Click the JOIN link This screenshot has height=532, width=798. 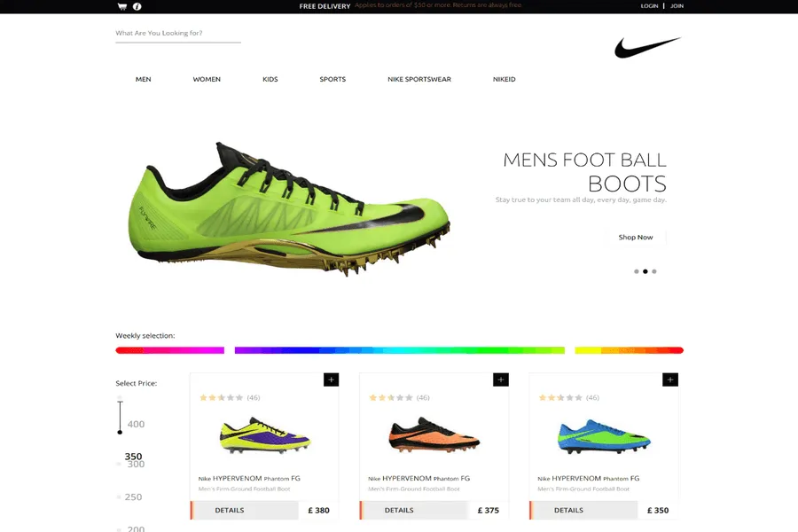[677, 6]
